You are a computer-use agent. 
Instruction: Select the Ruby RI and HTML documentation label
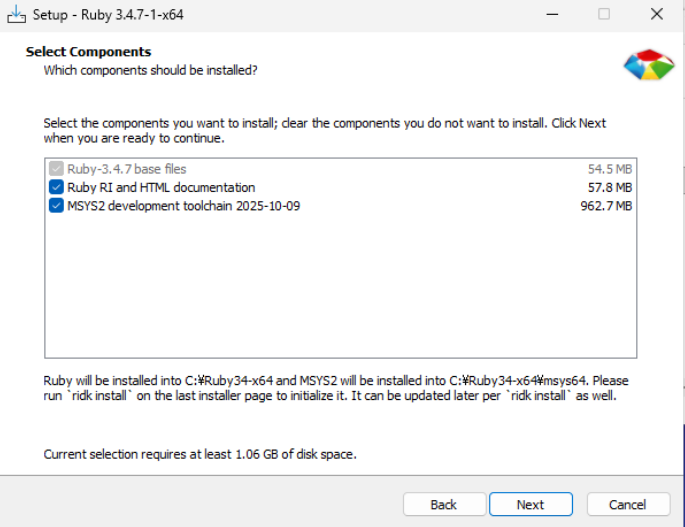pyautogui.click(x=161, y=188)
